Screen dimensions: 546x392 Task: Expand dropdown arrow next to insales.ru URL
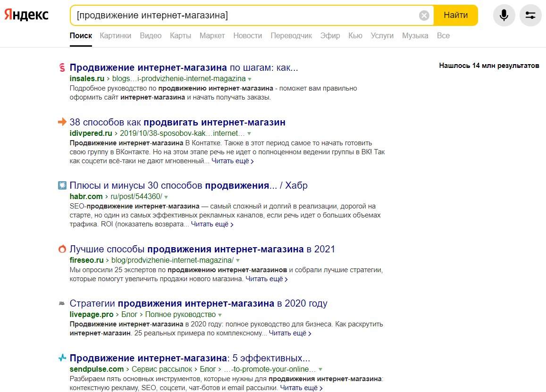tap(249, 79)
